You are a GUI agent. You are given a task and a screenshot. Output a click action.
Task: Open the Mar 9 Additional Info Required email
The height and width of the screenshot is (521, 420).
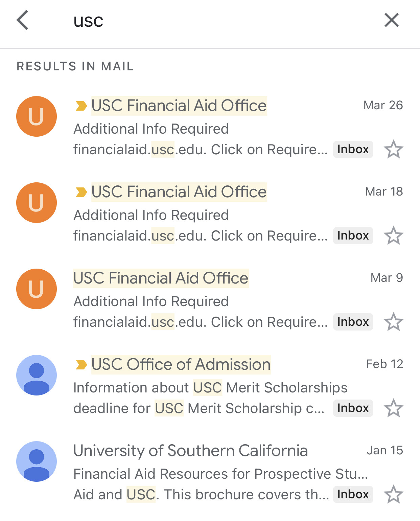[210, 300]
